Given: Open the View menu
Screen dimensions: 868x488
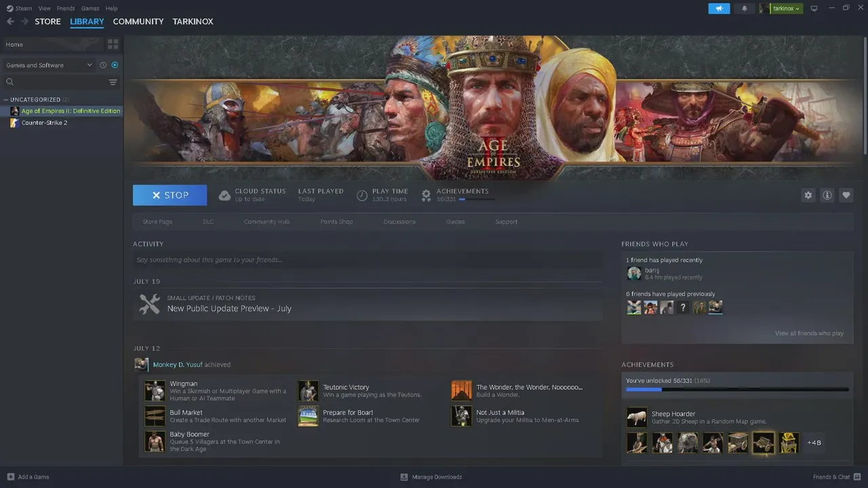Looking at the screenshot, I should (x=45, y=8).
